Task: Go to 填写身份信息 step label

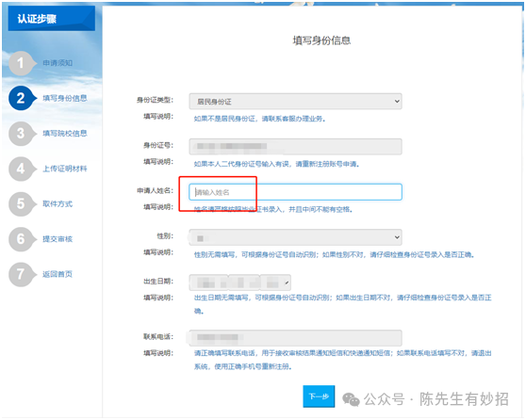Action: tap(65, 98)
